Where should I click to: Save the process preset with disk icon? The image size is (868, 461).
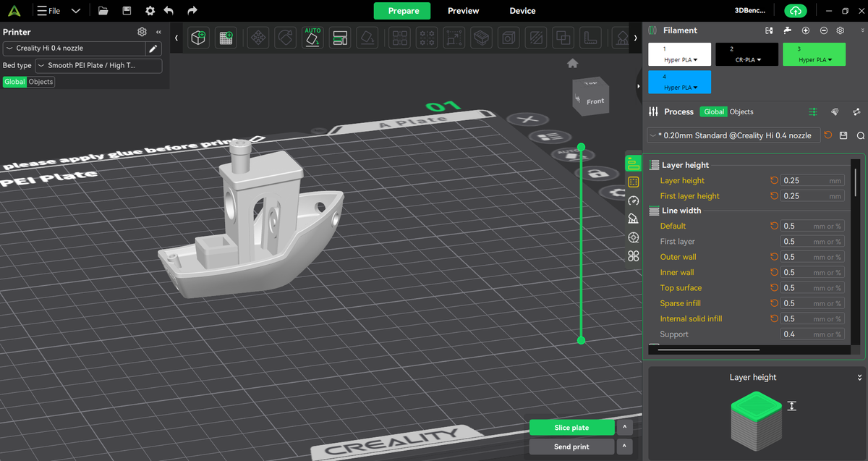[843, 135]
